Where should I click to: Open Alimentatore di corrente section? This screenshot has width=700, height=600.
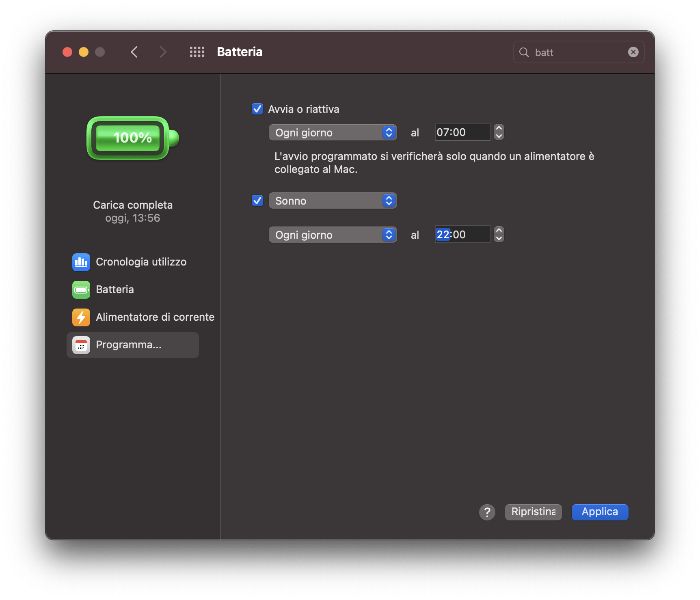pos(155,317)
